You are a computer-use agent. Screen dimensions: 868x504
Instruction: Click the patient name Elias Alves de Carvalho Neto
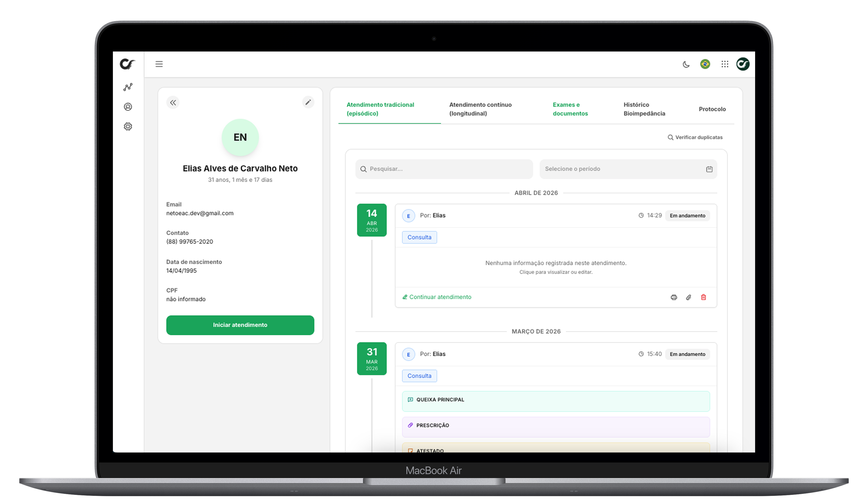point(240,169)
